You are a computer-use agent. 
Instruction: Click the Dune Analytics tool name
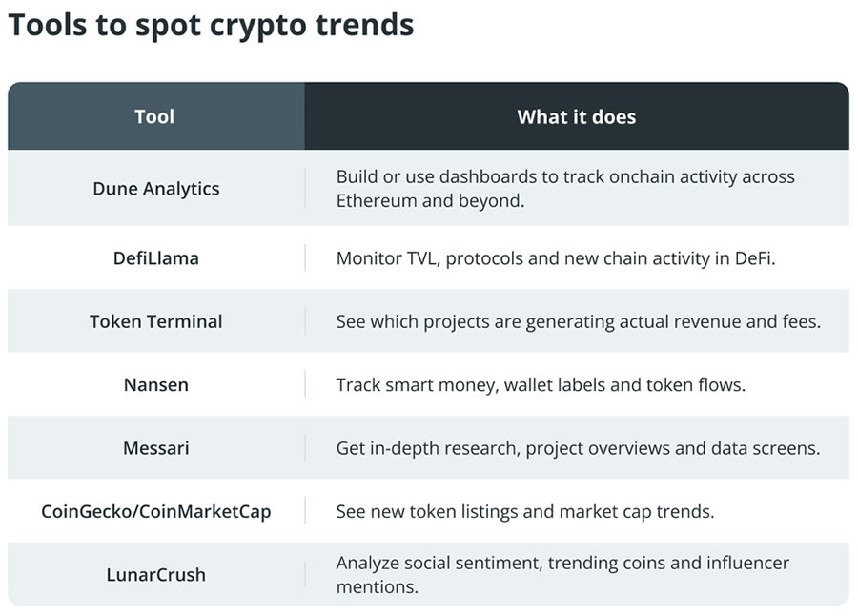(x=156, y=188)
